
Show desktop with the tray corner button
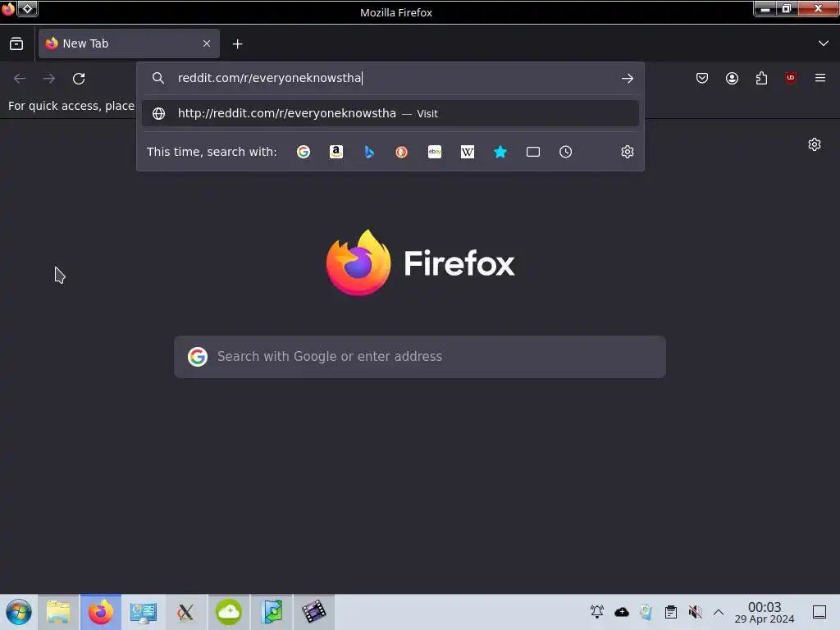819,612
